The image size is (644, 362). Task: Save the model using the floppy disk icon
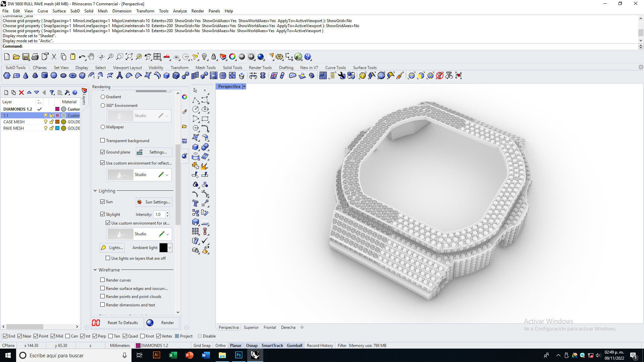tap(25, 57)
